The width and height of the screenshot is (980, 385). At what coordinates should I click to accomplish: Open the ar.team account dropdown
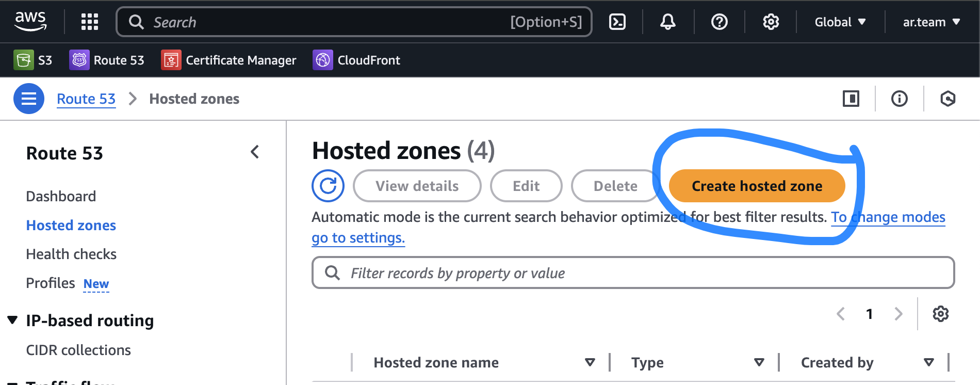[931, 22]
